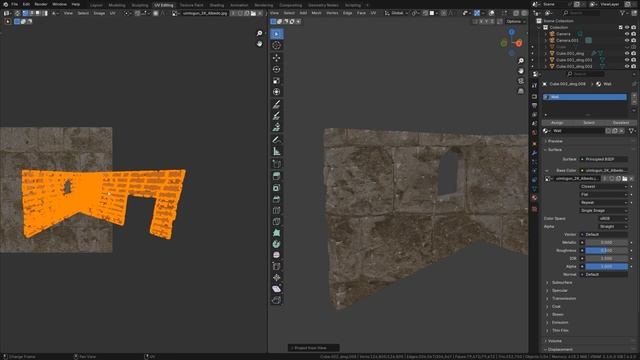640x360 pixels.
Task: Toggle exclude checkbox for Collection
Action: 620,27
